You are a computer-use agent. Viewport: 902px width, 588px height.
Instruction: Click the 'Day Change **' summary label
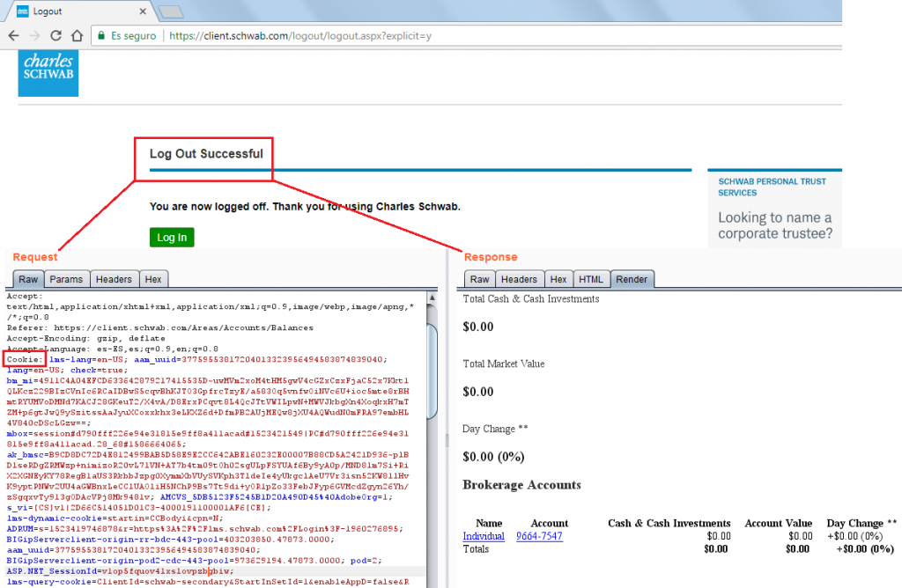[495, 429]
